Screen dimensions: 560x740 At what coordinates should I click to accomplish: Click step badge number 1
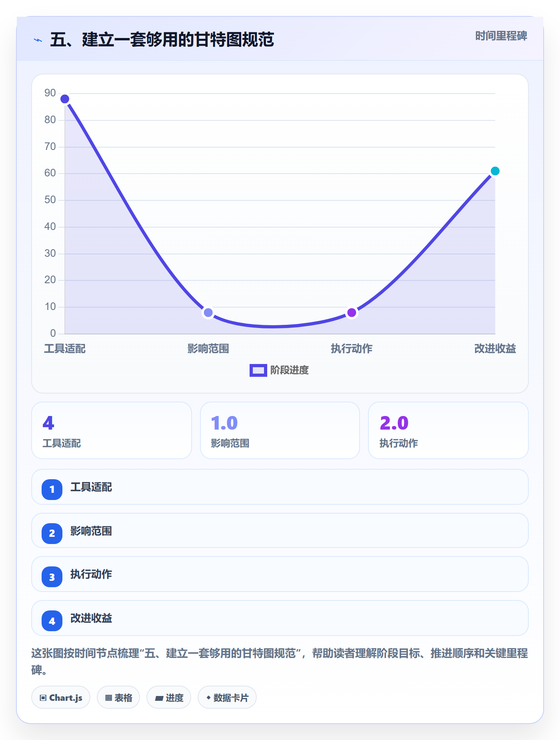coord(52,489)
